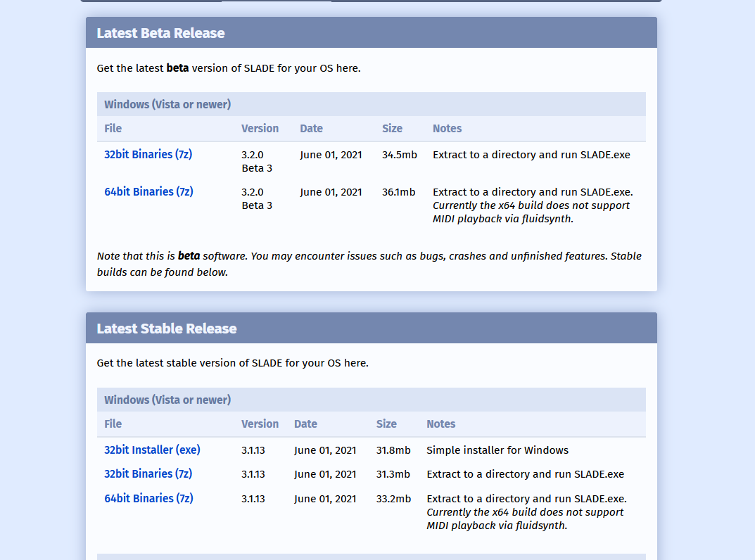Click the beta 64bit row fluidsynth note
The image size is (755, 560).
531,212
